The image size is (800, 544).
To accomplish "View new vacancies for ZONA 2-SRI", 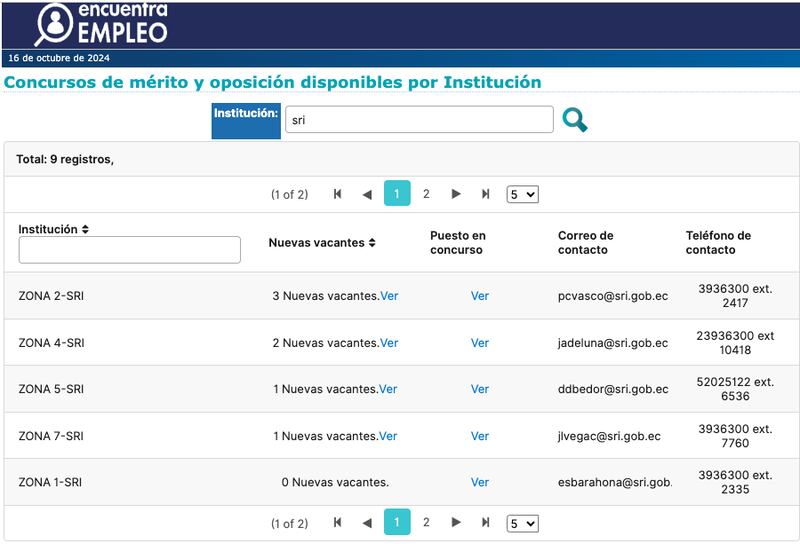I will (x=389, y=296).
